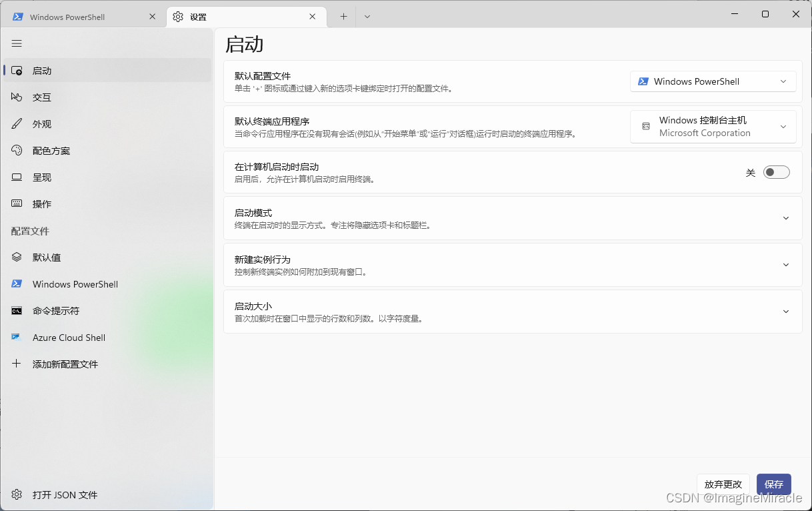Open the Azure Cloud Shell profile settings
Image resolution: width=812 pixels, height=511 pixels.
[x=107, y=338]
